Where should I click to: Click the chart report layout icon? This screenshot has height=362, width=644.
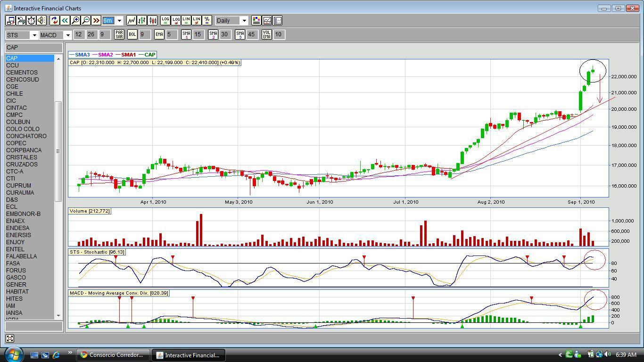[x=277, y=20]
